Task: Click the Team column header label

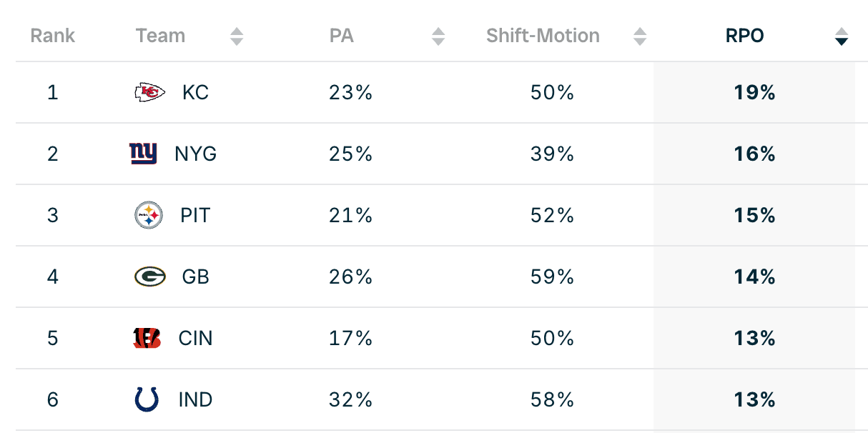Action: pyautogui.click(x=160, y=36)
